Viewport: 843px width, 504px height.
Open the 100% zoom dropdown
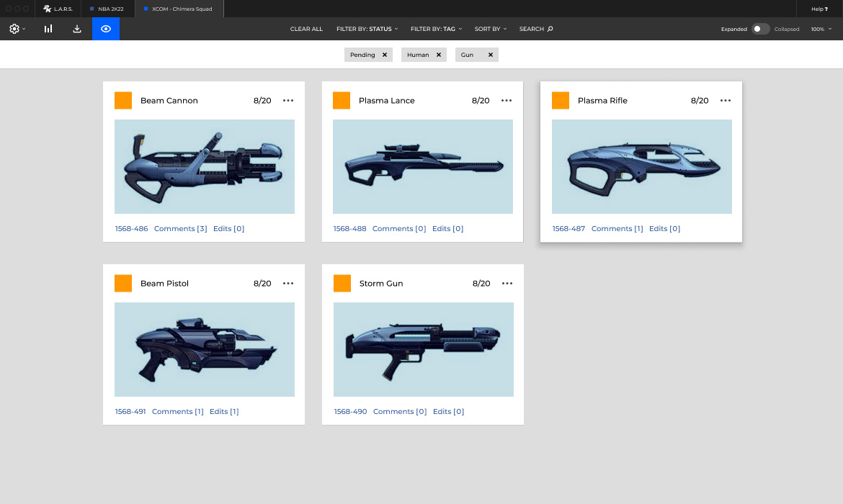[821, 29]
